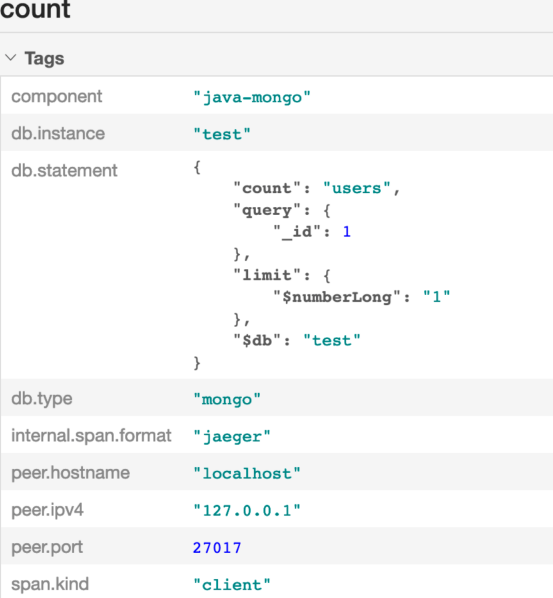The width and height of the screenshot is (553, 598).
Task: Select the "jaeger" value
Action: tap(232, 436)
